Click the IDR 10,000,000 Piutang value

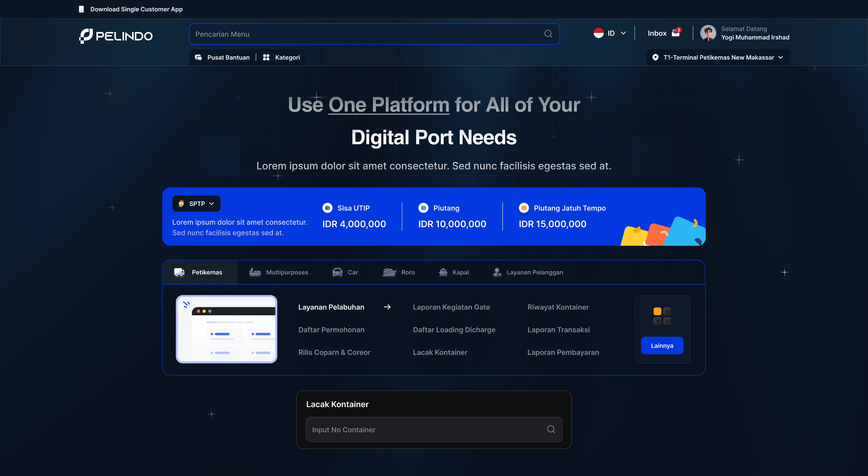coord(452,224)
